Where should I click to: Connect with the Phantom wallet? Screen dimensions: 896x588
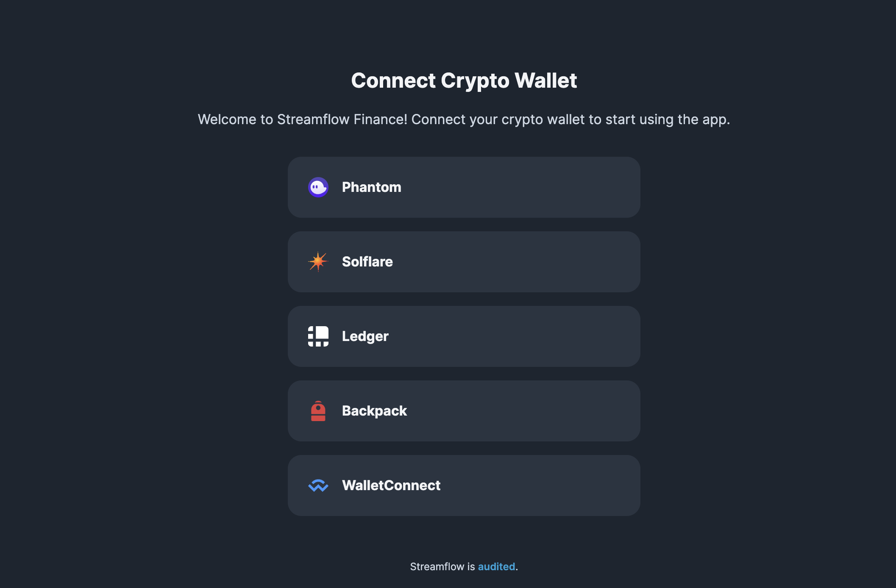click(464, 187)
